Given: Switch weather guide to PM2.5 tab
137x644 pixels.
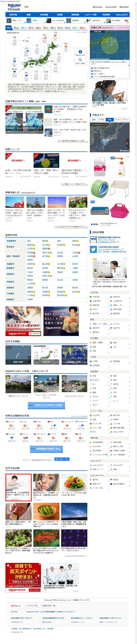Looking at the screenshot, I should [x=125, y=119].
